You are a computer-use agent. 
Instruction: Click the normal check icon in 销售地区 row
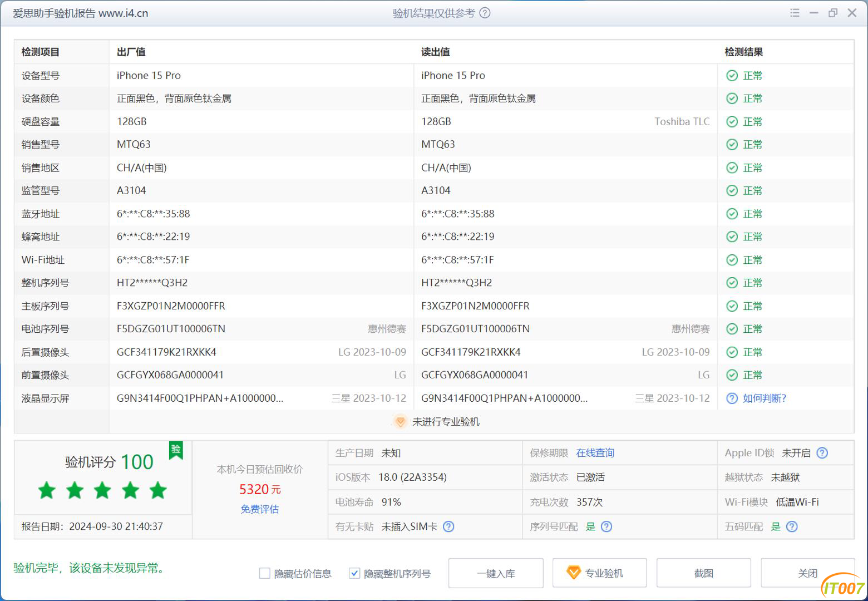point(732,168)
